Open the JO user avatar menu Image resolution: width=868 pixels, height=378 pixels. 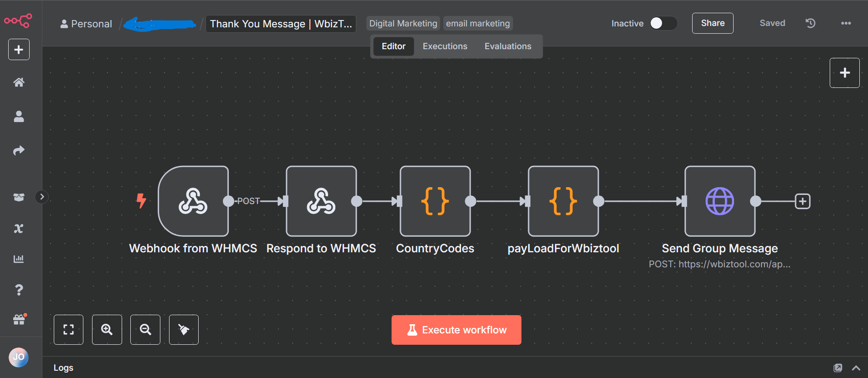point(19,357)
